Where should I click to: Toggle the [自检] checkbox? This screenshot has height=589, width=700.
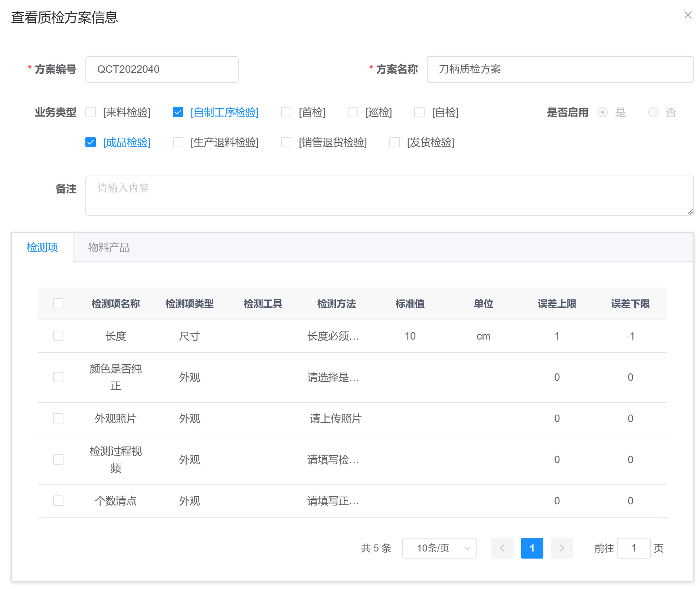pos(419,112)
